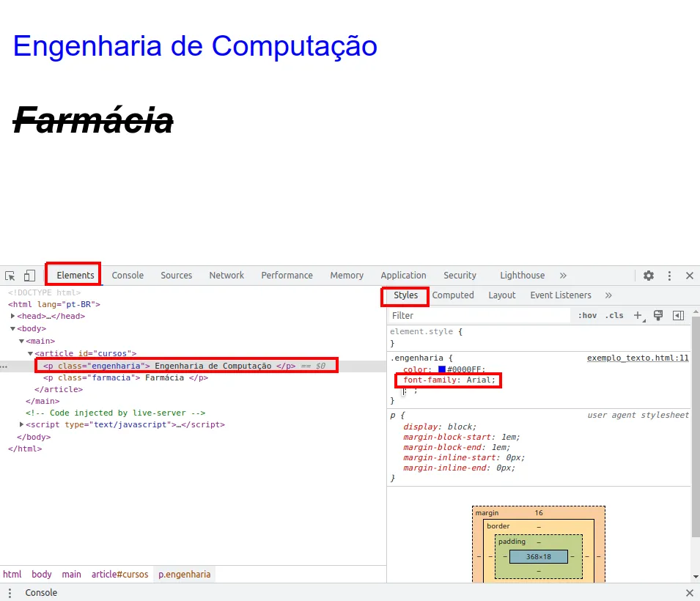Select the html lang="pt-BR" node
This screenshot has height=601, width=700.
54,304
